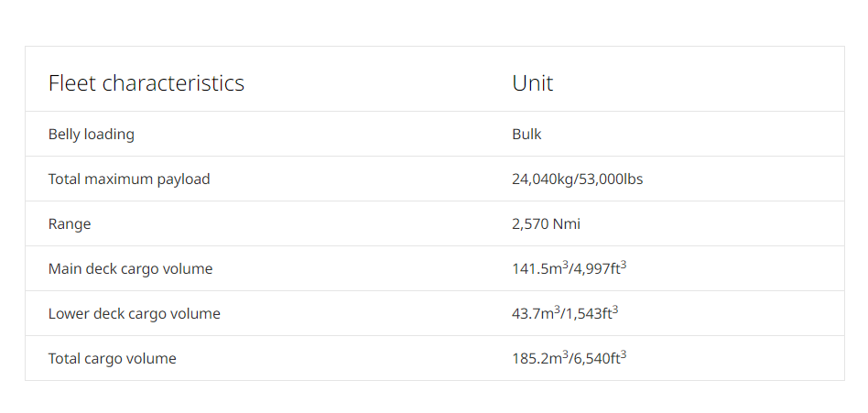Select the Belly loading row label
This screenshot has height=413, width=868.
pos(92,135)
